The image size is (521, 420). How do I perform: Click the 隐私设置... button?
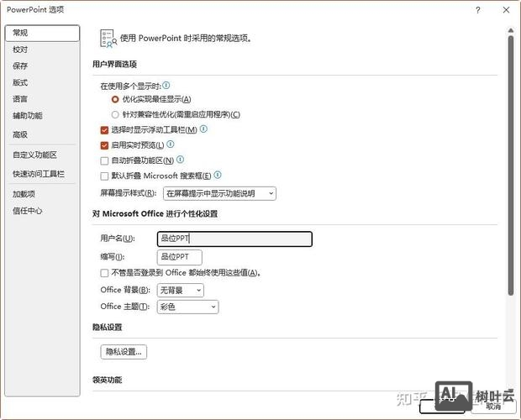(124, 352)
